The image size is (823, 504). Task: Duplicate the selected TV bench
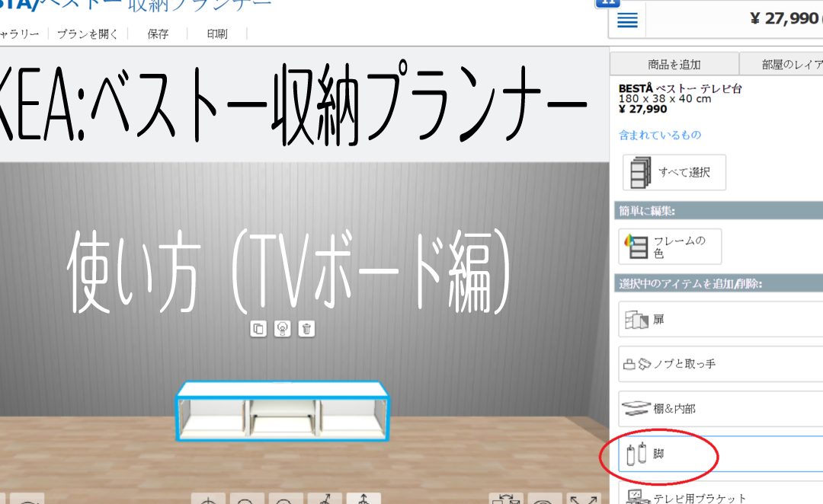click(258, 329)
